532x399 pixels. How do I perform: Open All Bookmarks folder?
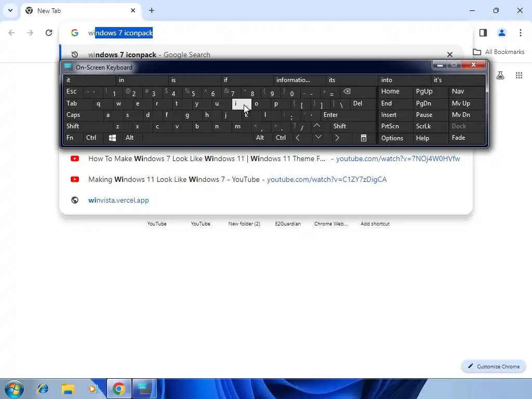pos(498,52)
